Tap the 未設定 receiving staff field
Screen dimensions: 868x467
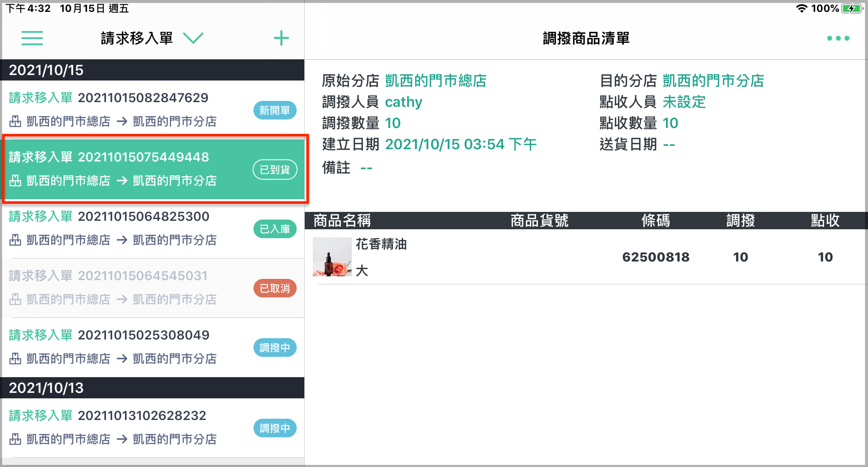coord(684,102)
